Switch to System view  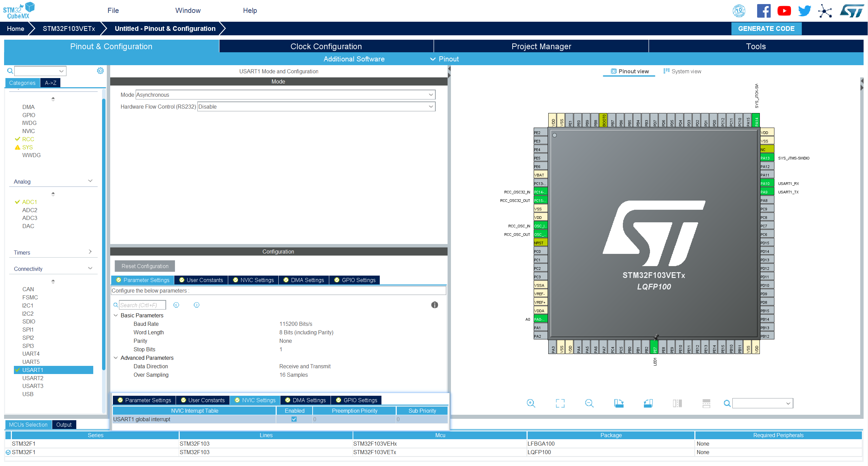(682, 71)
